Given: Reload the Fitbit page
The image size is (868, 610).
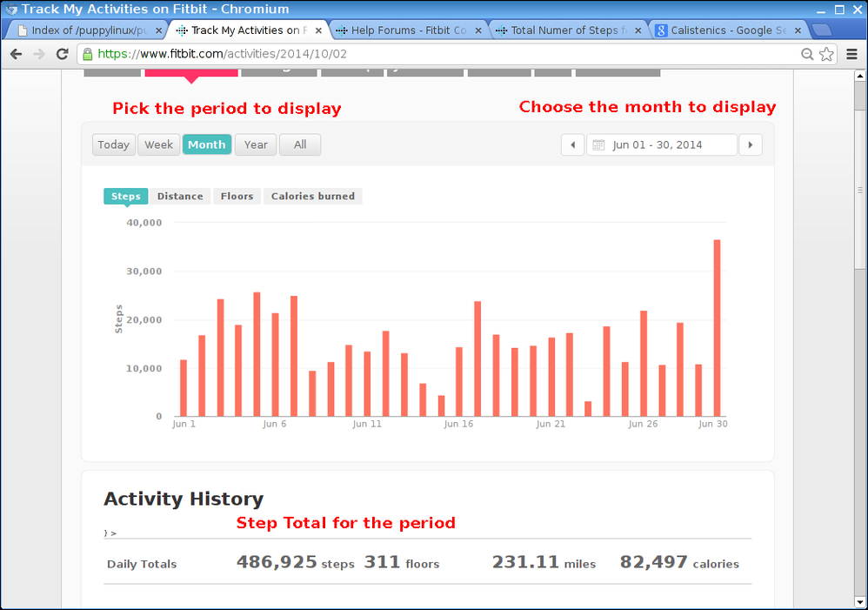Looking at the screenshot, I should (x=62, y=54).
